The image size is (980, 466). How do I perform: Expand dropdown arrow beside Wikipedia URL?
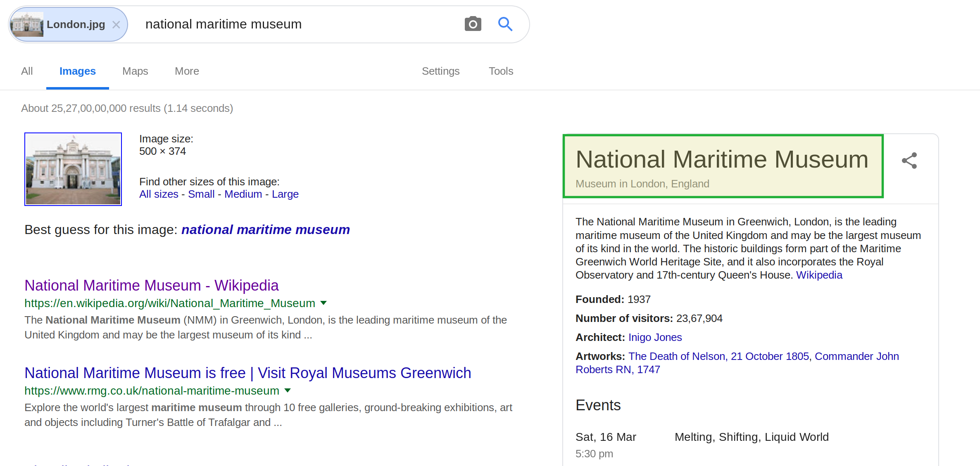pyautogui.click(x=323, y=303)
